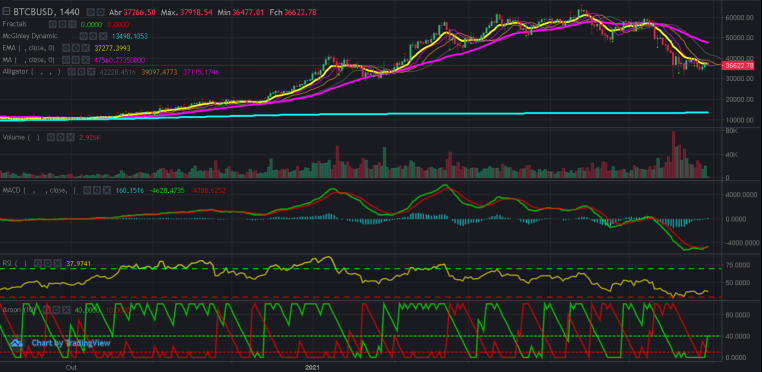This screenshot has width=762, height=372.
Task: Remove the MACD indicator via X
Action: (107, 190)
